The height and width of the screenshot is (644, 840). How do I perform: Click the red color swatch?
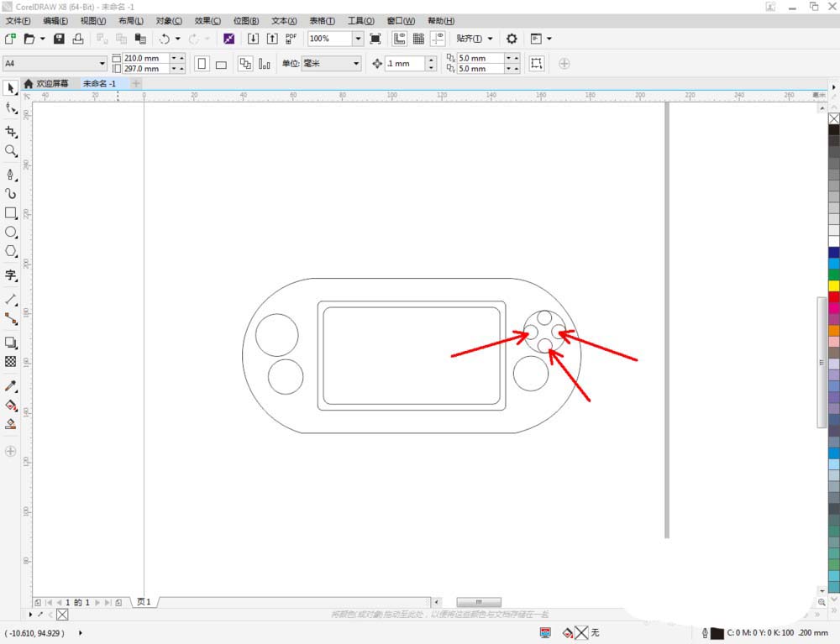coord(833,296)
